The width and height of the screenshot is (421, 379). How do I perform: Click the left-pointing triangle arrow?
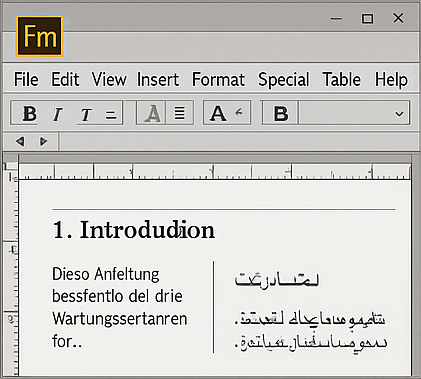pyautogui.click(x=20, y=141)
